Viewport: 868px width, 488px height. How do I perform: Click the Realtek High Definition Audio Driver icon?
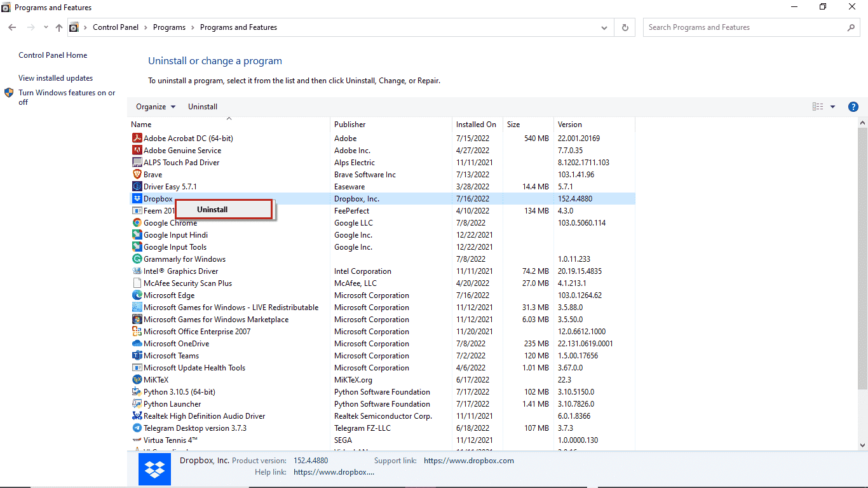point(137,416)
